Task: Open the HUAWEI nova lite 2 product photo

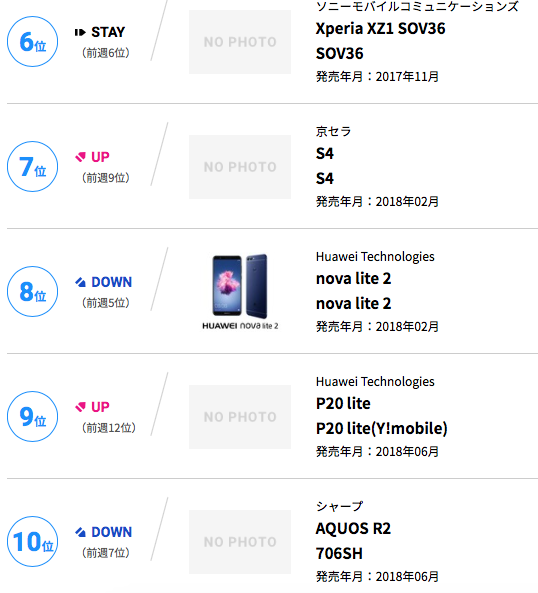Action: (x=240, y=292)
